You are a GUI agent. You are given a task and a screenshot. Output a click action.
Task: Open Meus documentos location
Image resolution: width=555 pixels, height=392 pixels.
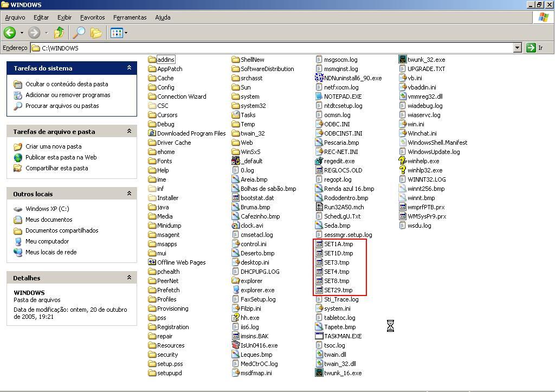tap(49, 220)
